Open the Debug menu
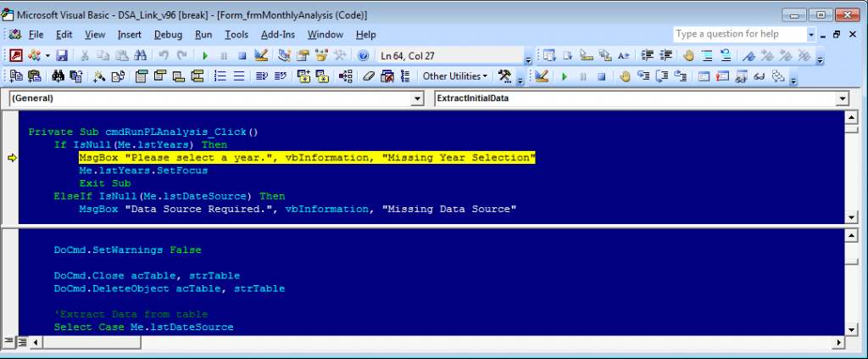This screenshot has width=868, height=359. (168, 34)
